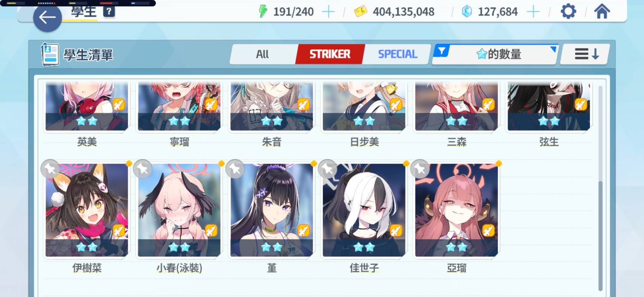The height and width of the screenshot is (297, 644).
Task: Open settings via the gear icon
Action: tap(568, 11)
